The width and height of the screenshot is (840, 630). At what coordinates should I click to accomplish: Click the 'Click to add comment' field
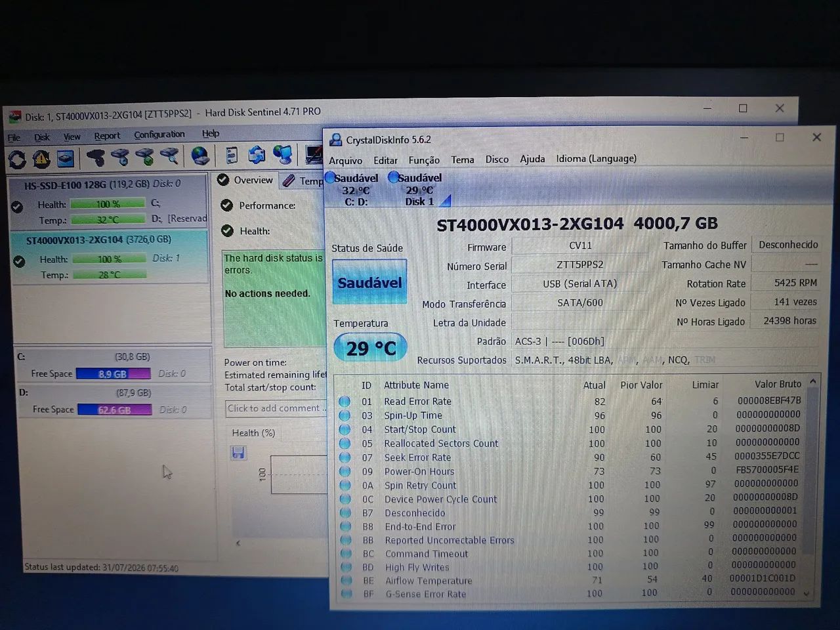click(x=276, y=408)
